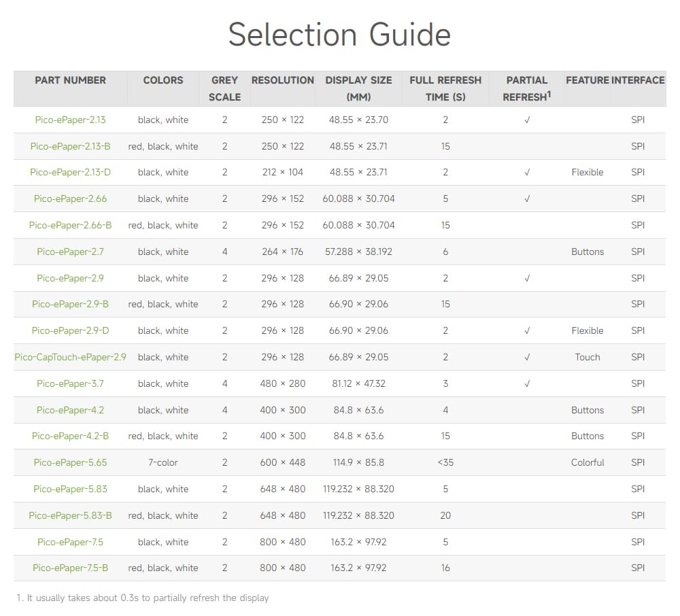Go to the Pico-ePaper-5.83-B link

pos(70,515)
